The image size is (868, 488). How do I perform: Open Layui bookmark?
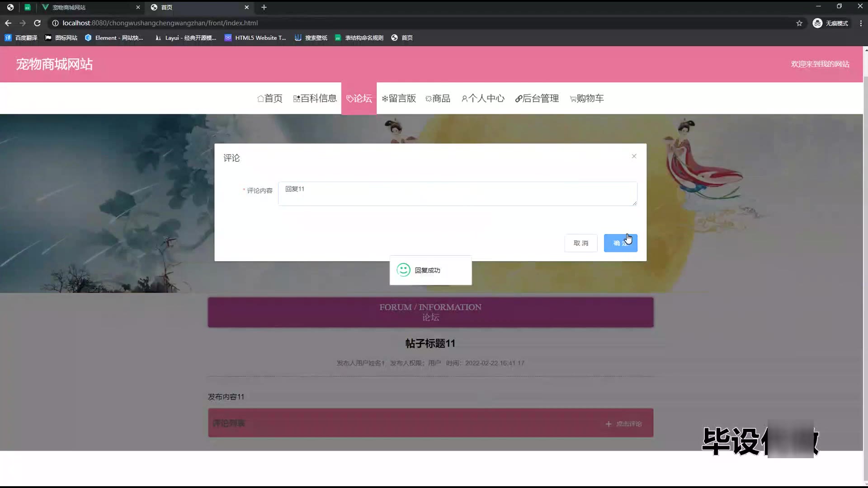pos(185,38)
